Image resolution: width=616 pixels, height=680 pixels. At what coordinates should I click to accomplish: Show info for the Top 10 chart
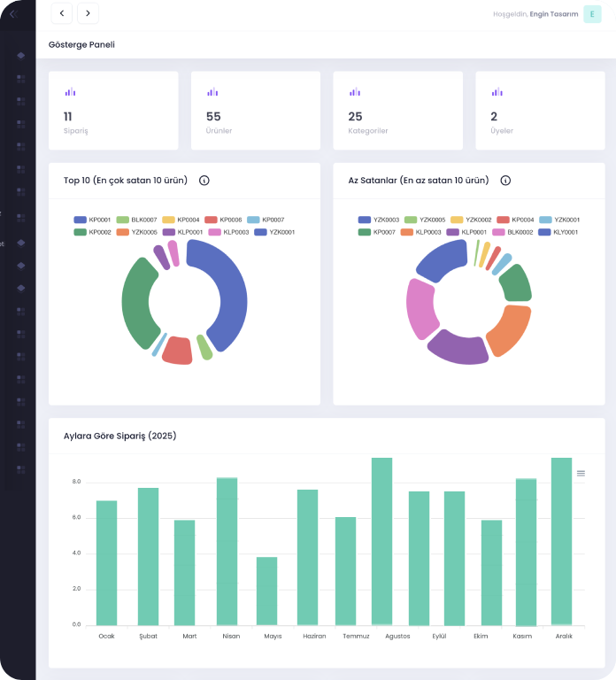tap(204, 181)
